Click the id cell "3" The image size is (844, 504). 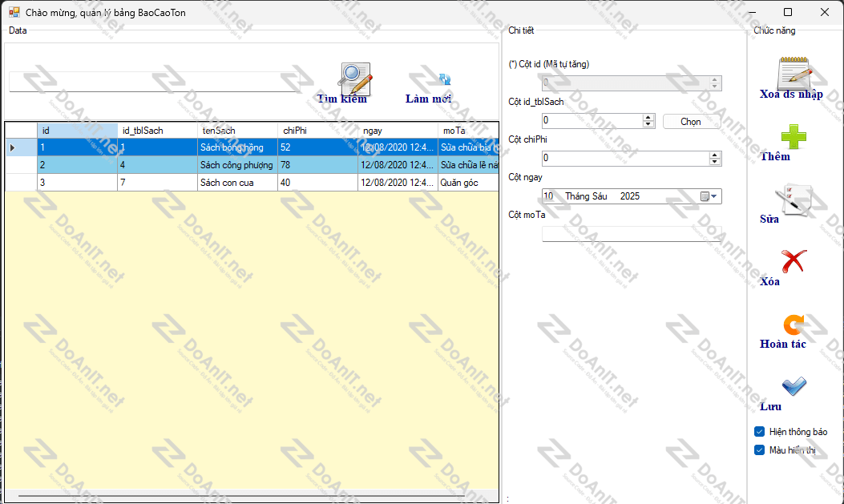coord(78,183)
